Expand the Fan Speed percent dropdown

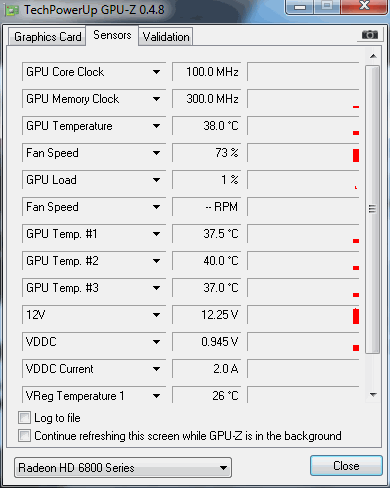pyautogui.click(x=156, y=153)
